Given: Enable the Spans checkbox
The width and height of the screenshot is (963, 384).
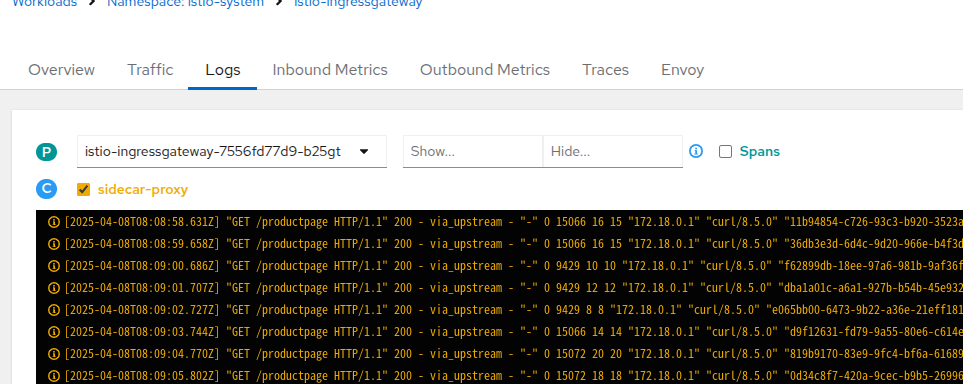Looking at the screenshot, I should point(725,152).
